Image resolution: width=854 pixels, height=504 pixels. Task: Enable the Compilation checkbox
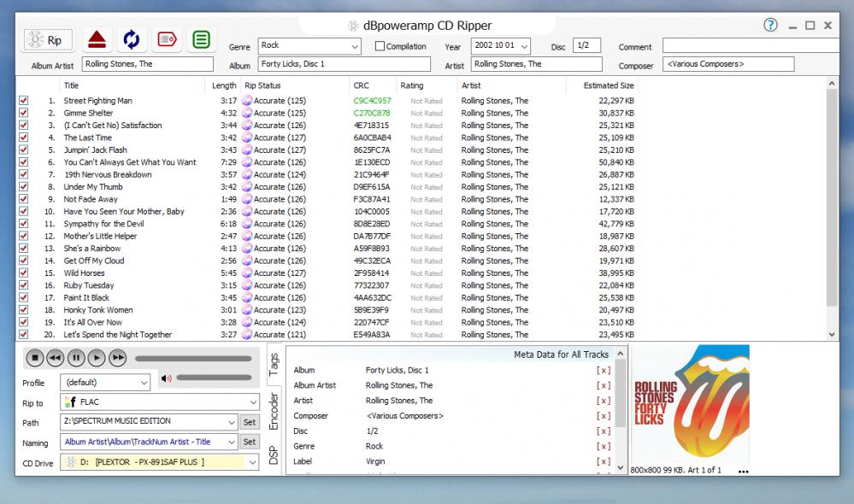380,46
